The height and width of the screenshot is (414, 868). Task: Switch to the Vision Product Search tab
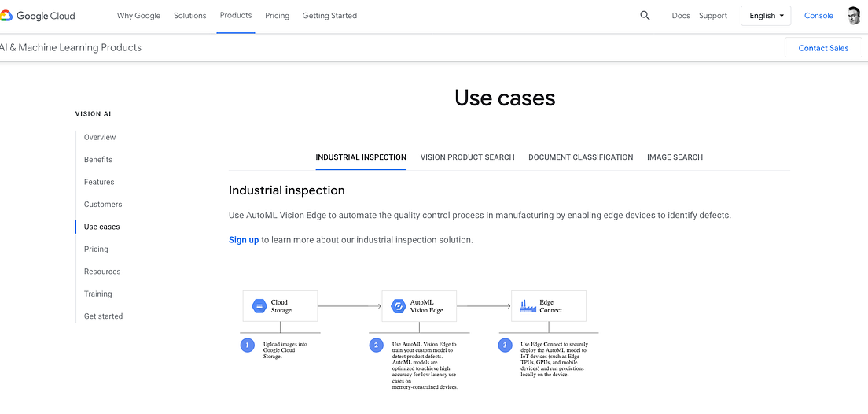(x=467, y=157)
